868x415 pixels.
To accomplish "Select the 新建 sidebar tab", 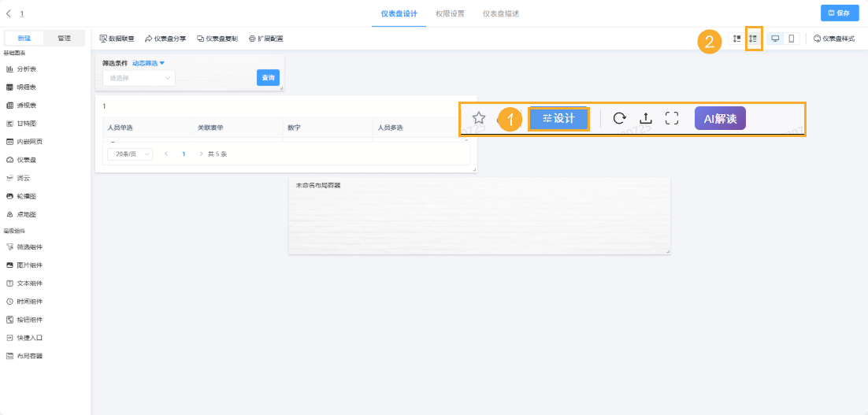I will (x=24, y=38).
